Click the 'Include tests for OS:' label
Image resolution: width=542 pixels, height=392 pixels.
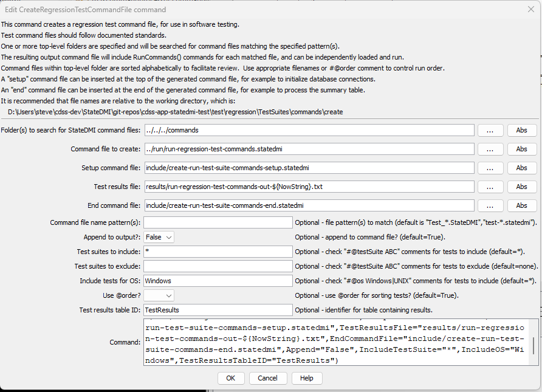click(110, 281)
